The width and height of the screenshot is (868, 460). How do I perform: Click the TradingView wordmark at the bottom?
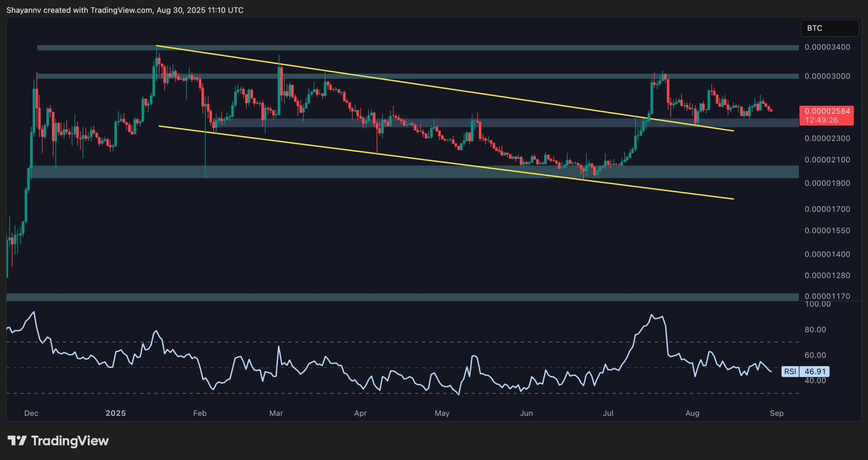pos(70,441)
